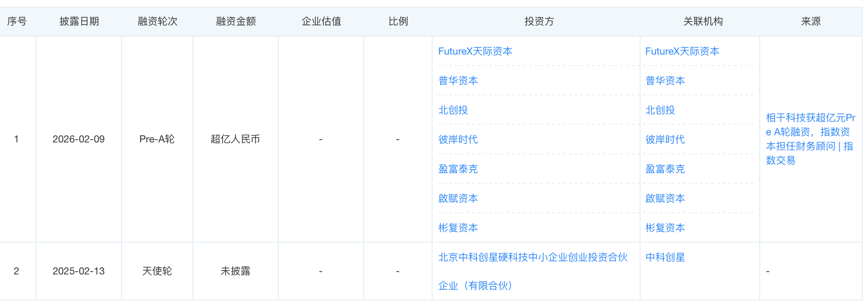Click 北创投 in the 投资方 column
The width and height of the screenshot is (868, 301).
pyautogui.click(x=453, y=110)
